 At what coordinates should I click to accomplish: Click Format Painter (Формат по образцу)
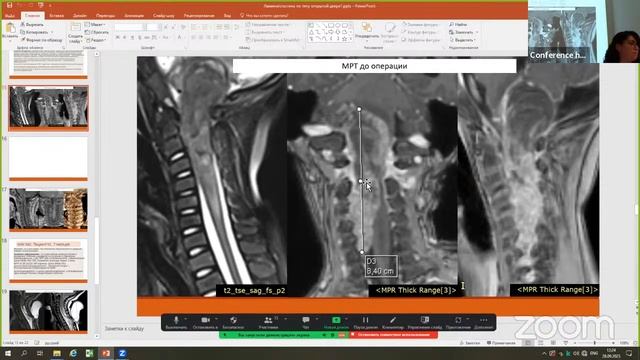tap(42, 40)
